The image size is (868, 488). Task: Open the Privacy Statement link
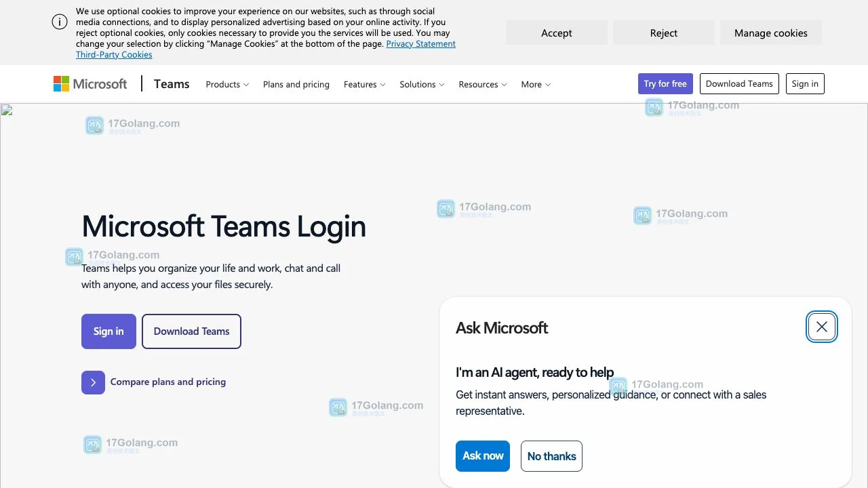click(420, 43)
